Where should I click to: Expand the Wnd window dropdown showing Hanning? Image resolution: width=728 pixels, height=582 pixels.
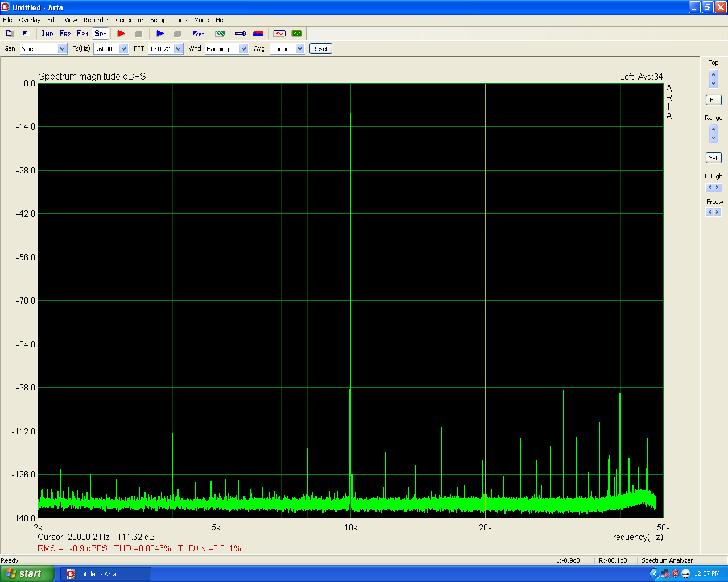click(x=244, y=49)
